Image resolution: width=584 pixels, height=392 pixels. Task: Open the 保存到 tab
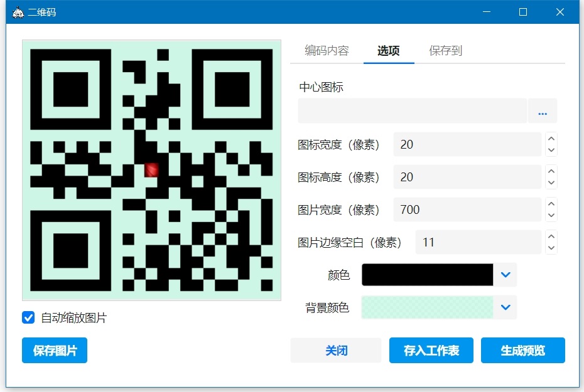coord(445,50)
